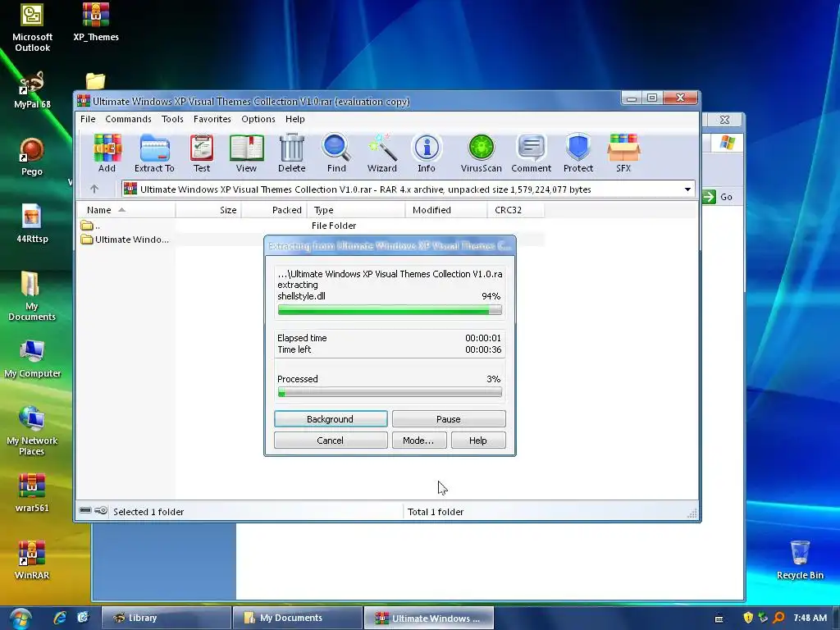Select XP_Themes desktop archive

point(96,22)
